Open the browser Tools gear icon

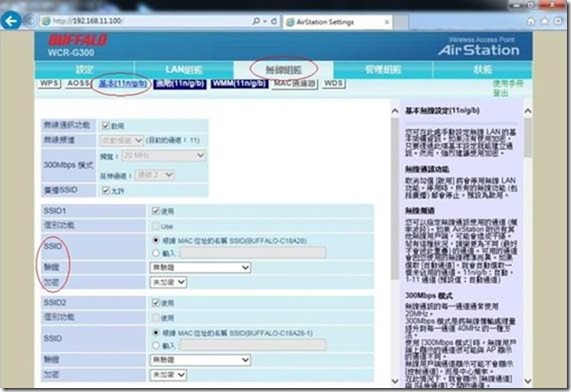click(558, 21)
